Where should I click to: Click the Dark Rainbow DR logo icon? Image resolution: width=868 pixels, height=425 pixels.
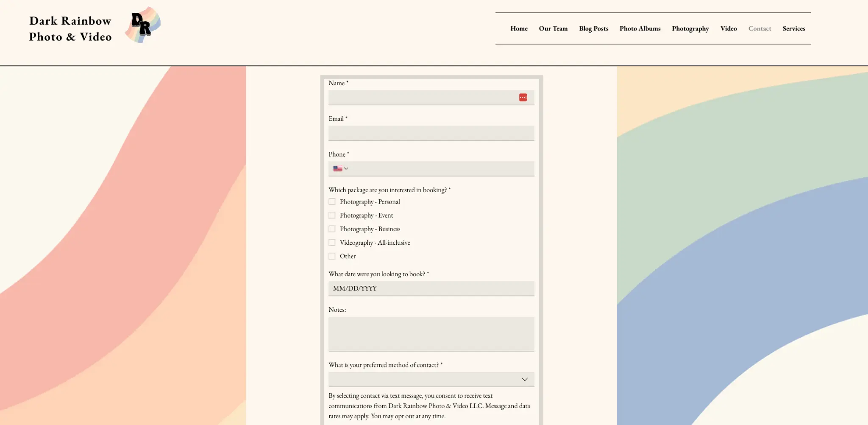(143, 25)
